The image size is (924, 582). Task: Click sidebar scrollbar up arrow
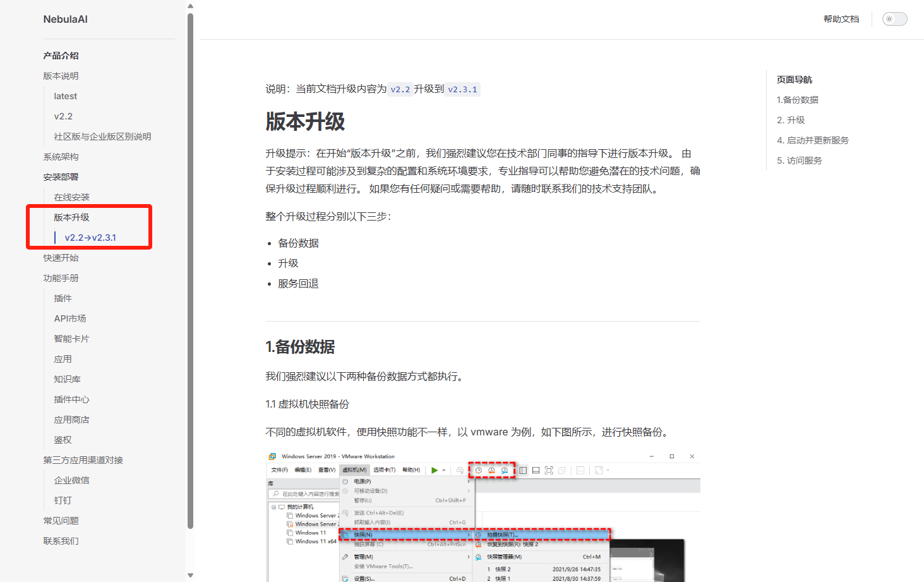[190, 6]
